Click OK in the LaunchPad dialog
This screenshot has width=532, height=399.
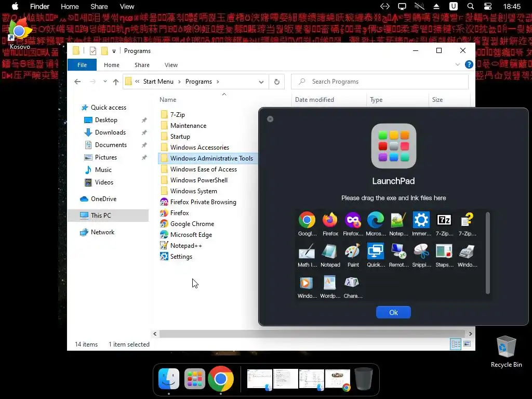click(393, 312)
